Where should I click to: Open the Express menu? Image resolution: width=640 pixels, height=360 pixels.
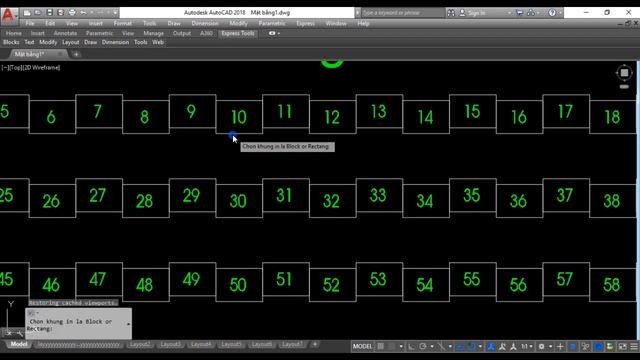pyautogui.click(x=305, y=23)
